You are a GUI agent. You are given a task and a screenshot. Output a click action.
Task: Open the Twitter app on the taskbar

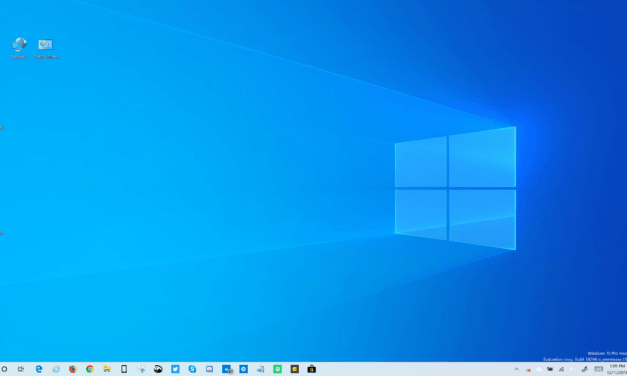(175, 369)
